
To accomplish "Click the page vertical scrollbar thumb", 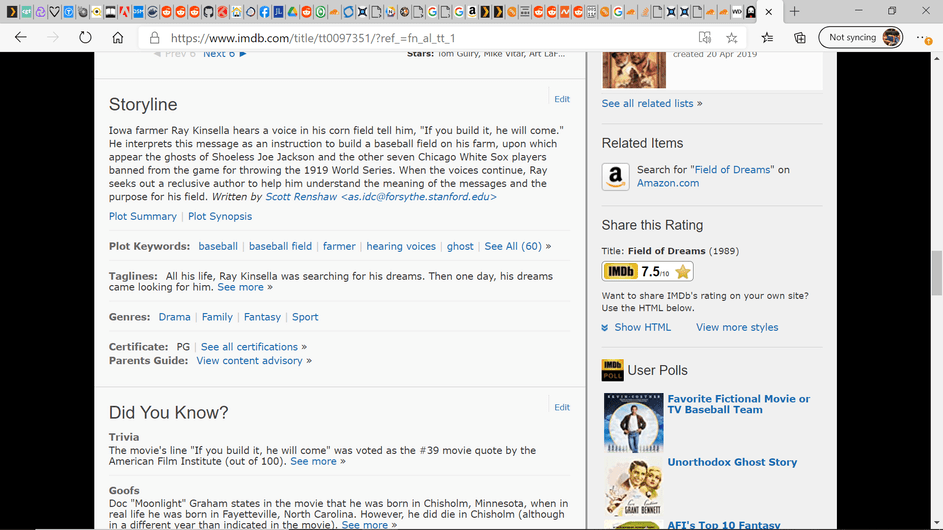I will (936, 274).
